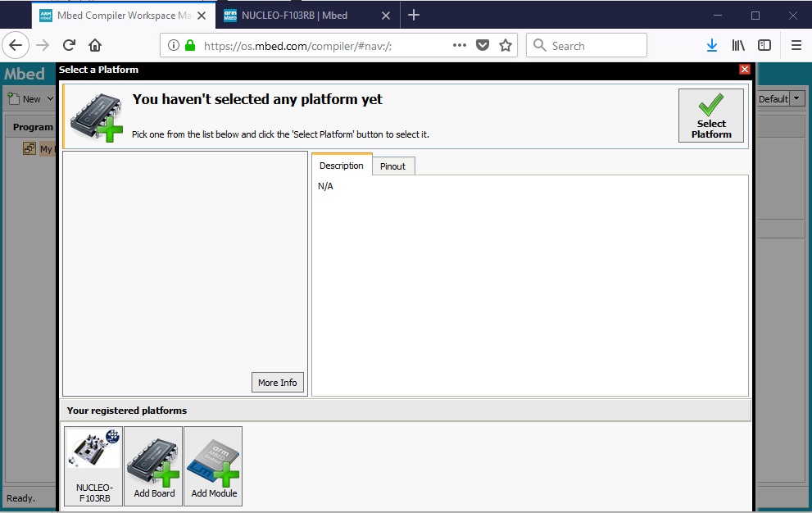
Task: Click the Your registered platforms header
Action: tap(406, 411)
